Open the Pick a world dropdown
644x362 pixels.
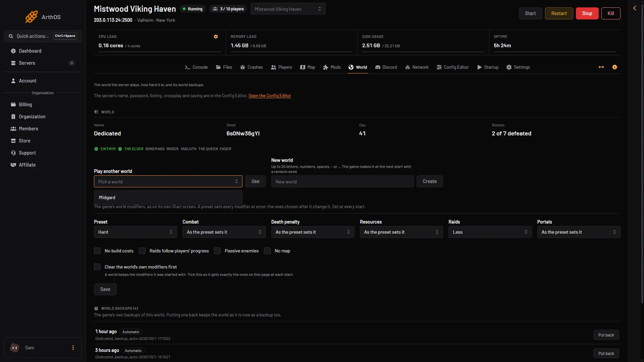point(168,182)
